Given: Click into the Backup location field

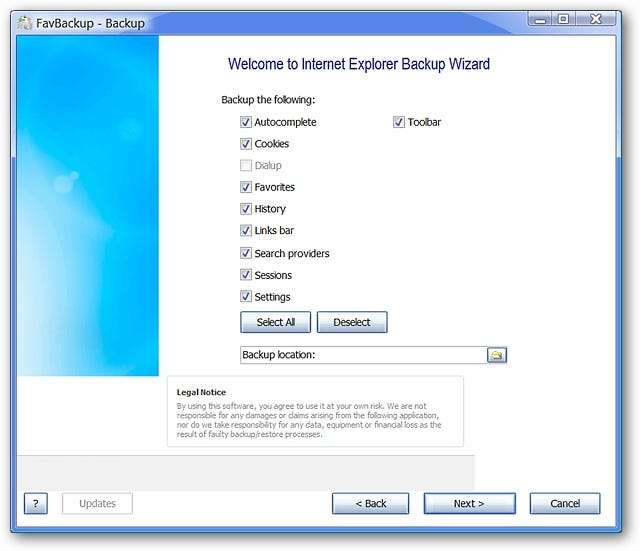Looking at the screenshot, I should pos(364,355).
